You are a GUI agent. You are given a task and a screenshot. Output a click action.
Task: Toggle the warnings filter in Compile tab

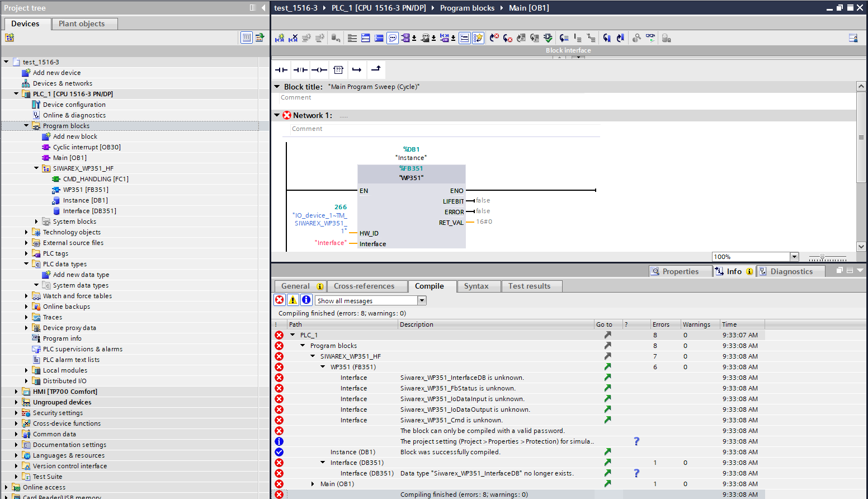pos(293,300)
